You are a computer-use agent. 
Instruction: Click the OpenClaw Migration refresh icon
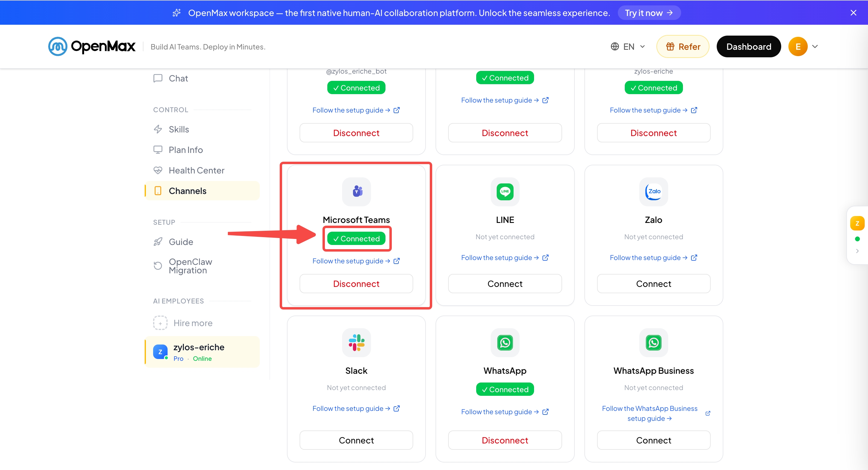pyautogui.click(x=158, y=266)
